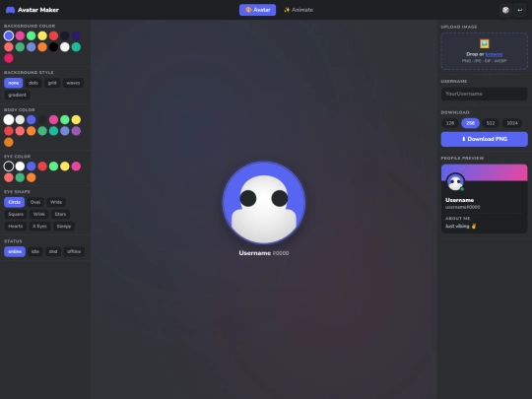Choose Oval eye shape
Image resolution: width=532 pixels, height=399 pixels.
coord(35,202)
